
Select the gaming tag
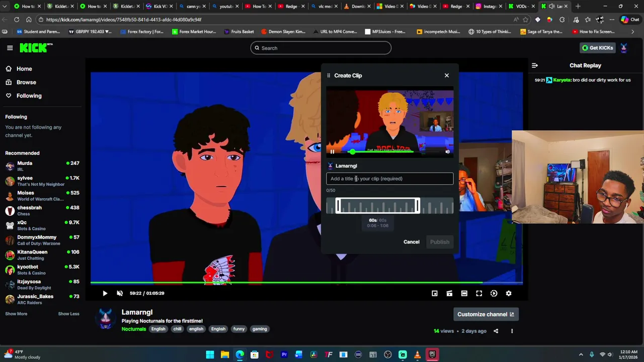tap(260, 329)
